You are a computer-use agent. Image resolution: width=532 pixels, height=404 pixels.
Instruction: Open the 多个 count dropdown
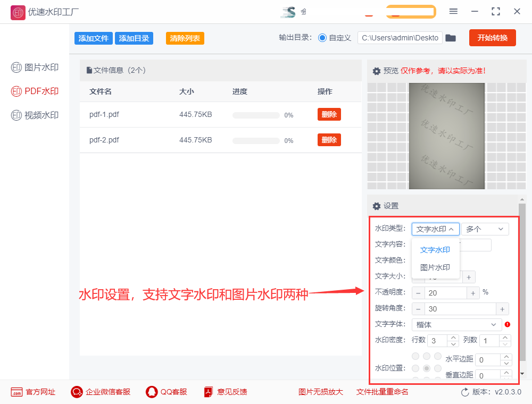pyautogui.click(x=485, y=229)
